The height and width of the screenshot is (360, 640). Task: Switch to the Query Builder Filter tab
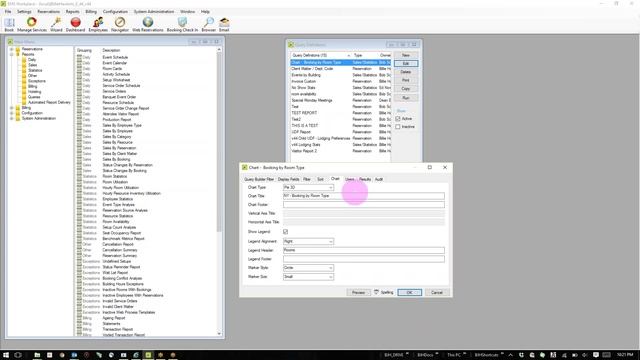tap(259, 179)
